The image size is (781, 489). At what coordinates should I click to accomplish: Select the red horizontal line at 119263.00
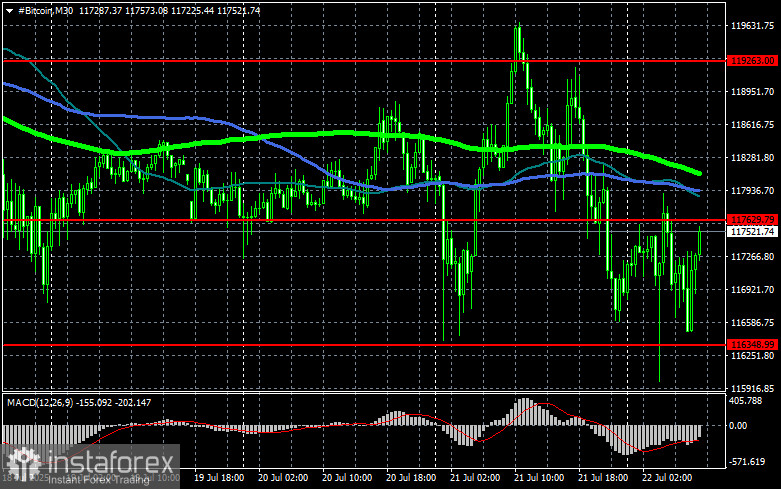pyautogui.click(x=364, y=61)
